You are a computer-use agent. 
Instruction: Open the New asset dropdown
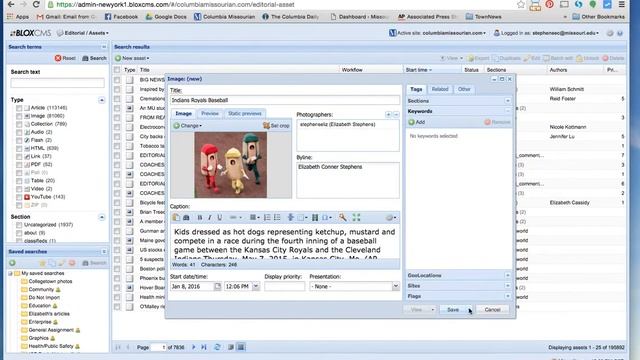tap(132, 58)
